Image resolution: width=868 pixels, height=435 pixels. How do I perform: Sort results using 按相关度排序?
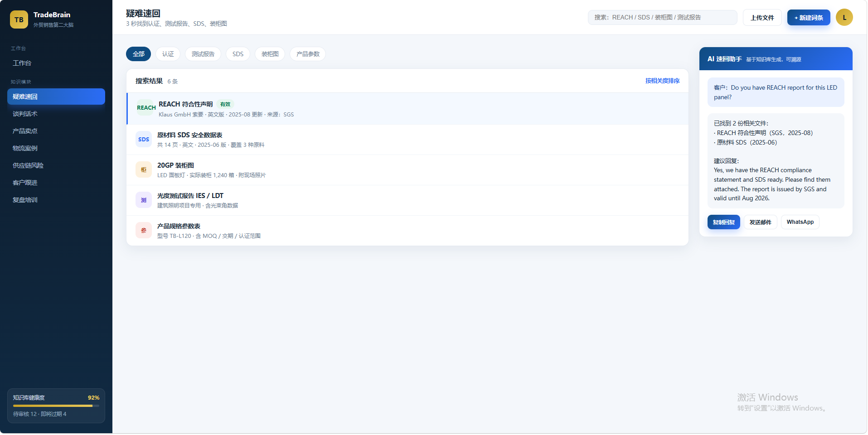pyautogui.click(x=662, y=81)
